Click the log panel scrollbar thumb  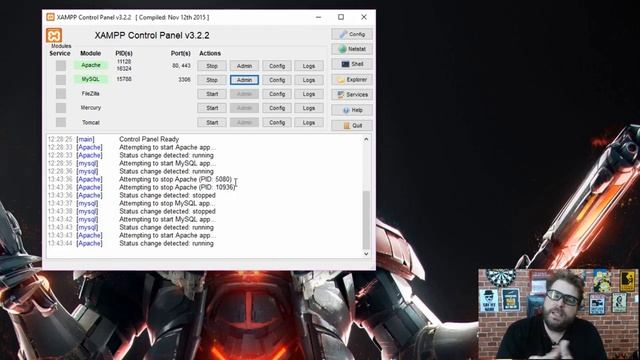click(366, 220)
